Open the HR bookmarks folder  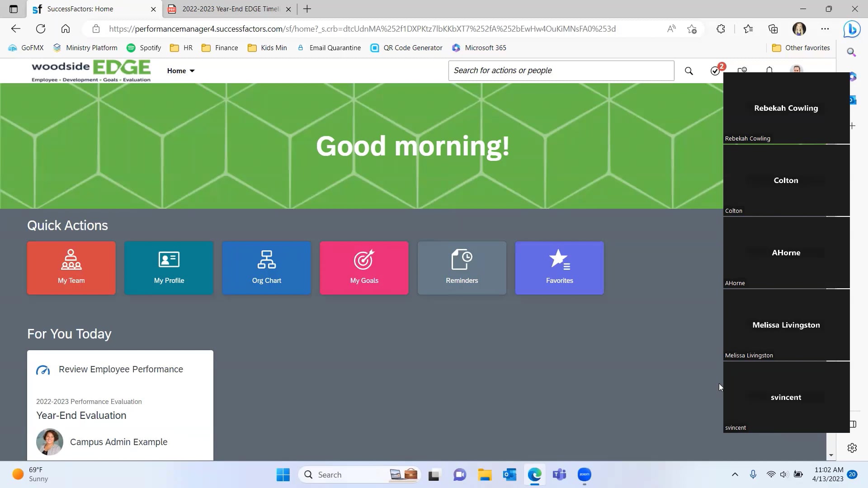point(181,48)
